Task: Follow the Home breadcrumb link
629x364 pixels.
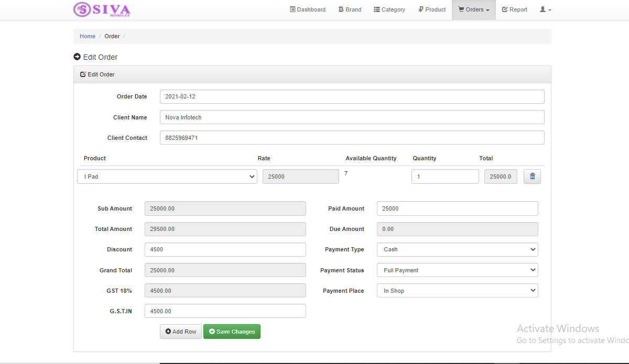Action: (x=88, y=36)
